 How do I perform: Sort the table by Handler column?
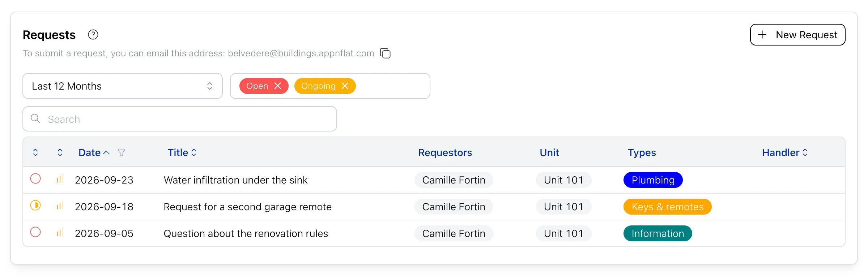click(785, 152)
